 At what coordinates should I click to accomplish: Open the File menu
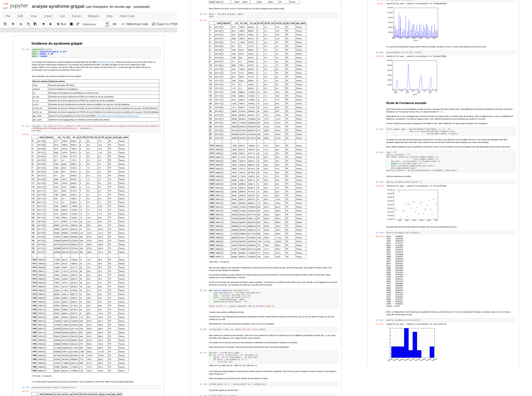[x=8, y=16]
